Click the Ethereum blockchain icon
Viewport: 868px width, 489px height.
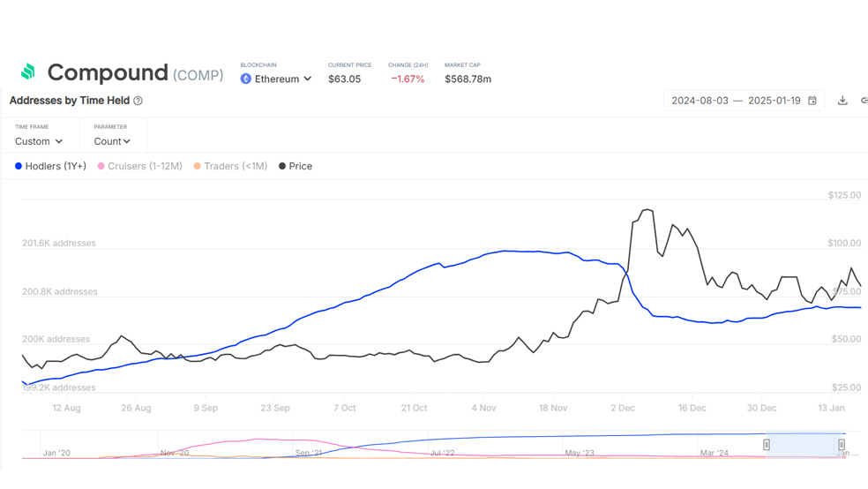click(x=246, y=79)
